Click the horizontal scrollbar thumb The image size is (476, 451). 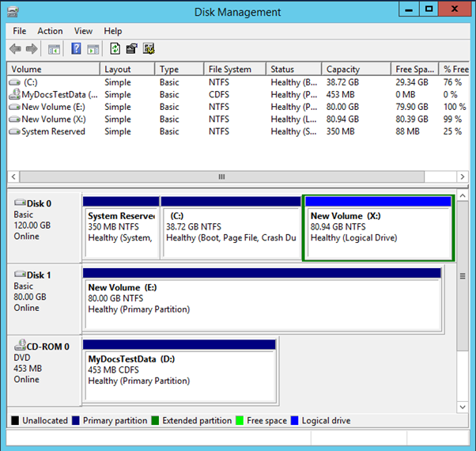click(222, 176)
